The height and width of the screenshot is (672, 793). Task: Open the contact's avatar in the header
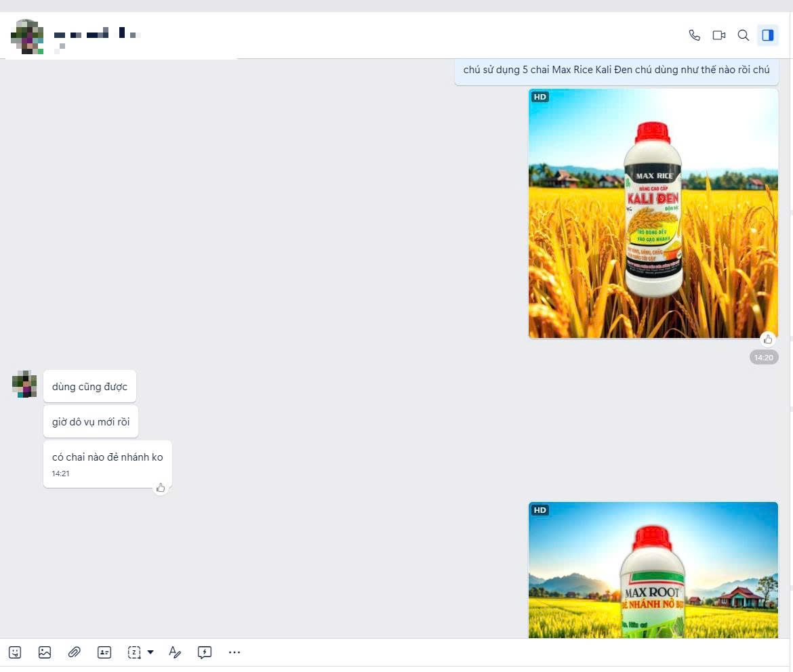coord(27,37)
